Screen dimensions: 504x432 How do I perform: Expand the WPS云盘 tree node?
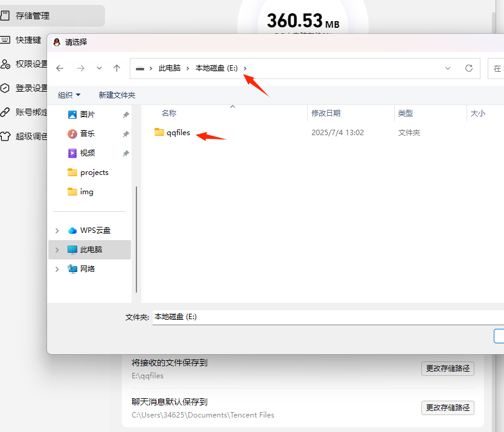tap(57, 230)
